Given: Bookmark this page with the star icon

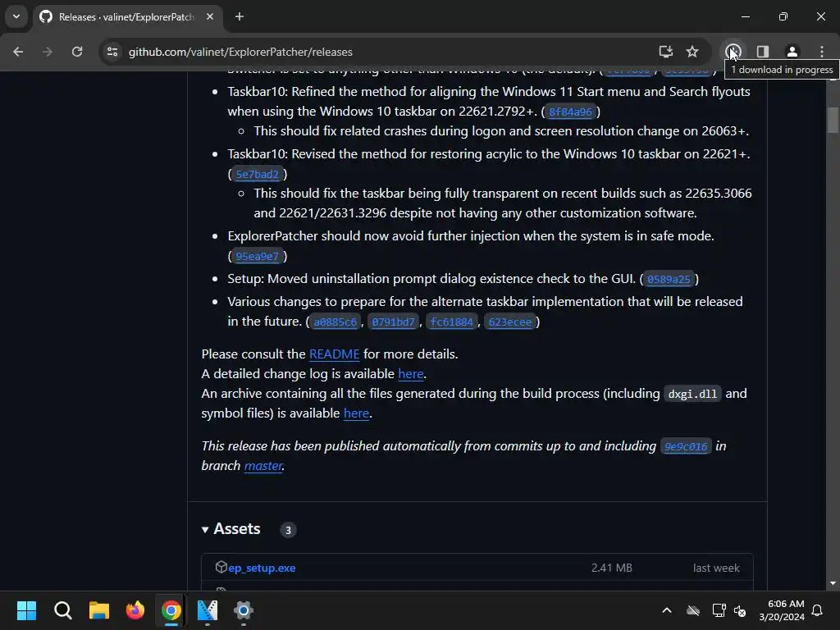Looking at the screenshot, I should 692,52.
